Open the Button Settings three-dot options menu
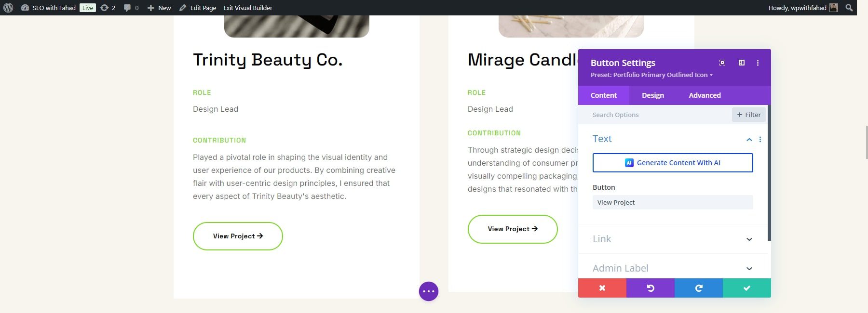This screenshot has height=313, width=868. point(758,63)
